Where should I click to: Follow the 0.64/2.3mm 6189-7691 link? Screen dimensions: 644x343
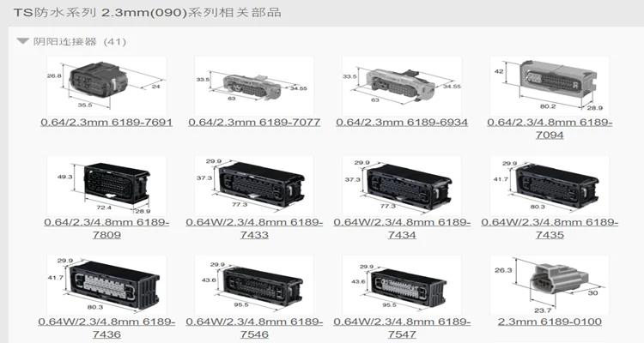click(106, 123)
